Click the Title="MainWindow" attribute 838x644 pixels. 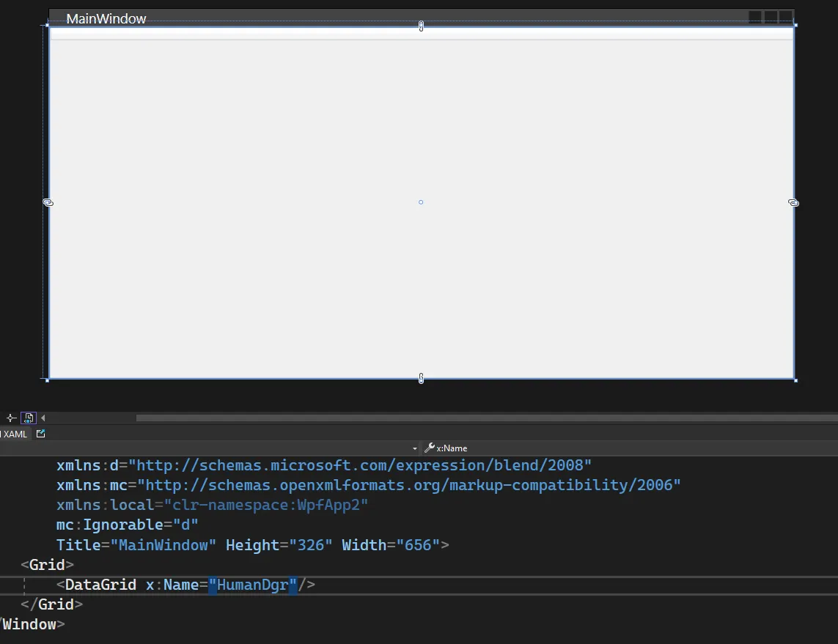pos(136,545)
